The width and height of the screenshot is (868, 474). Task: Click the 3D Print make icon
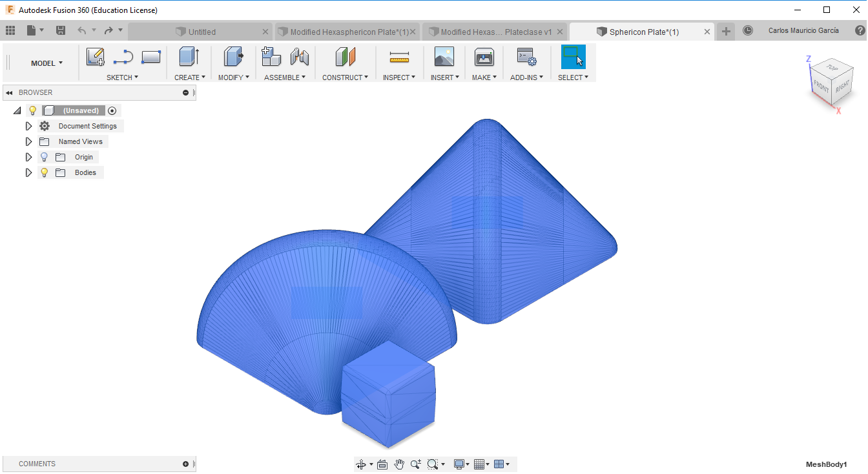[x=484, y=57]
